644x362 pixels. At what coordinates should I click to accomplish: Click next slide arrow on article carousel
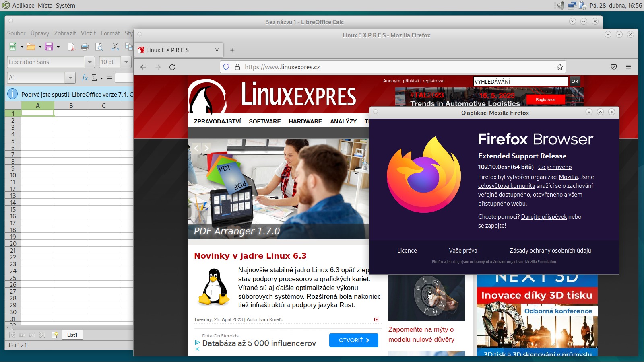point(206,148)
